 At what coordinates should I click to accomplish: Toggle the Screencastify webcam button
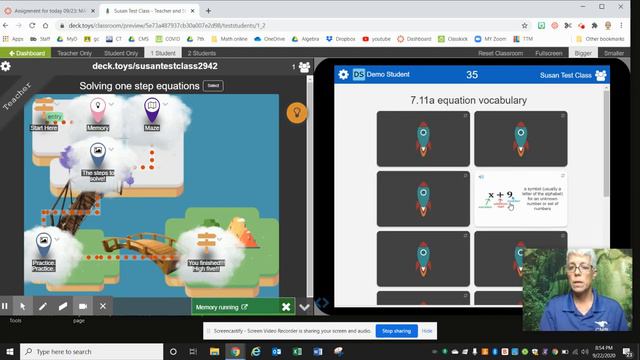coord(83,306)
